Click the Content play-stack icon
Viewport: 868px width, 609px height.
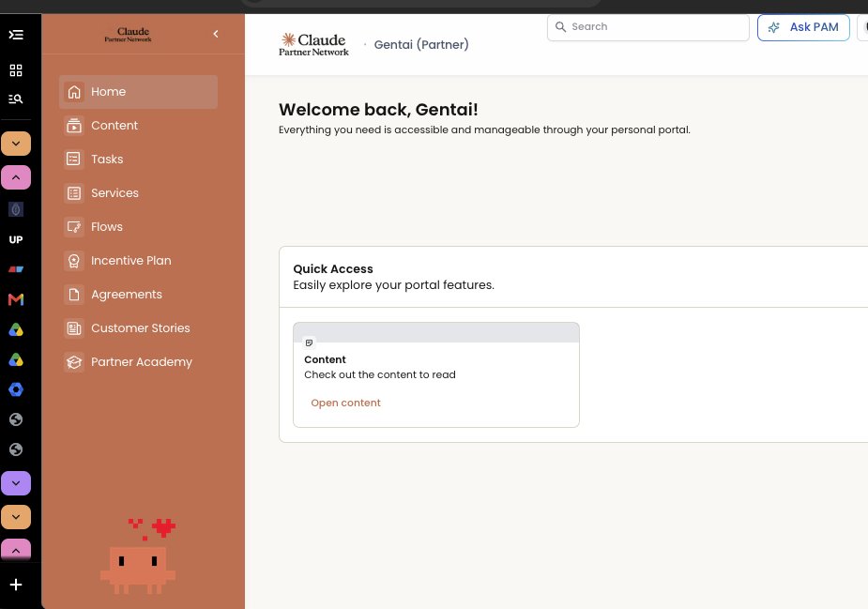click(73, 126)
